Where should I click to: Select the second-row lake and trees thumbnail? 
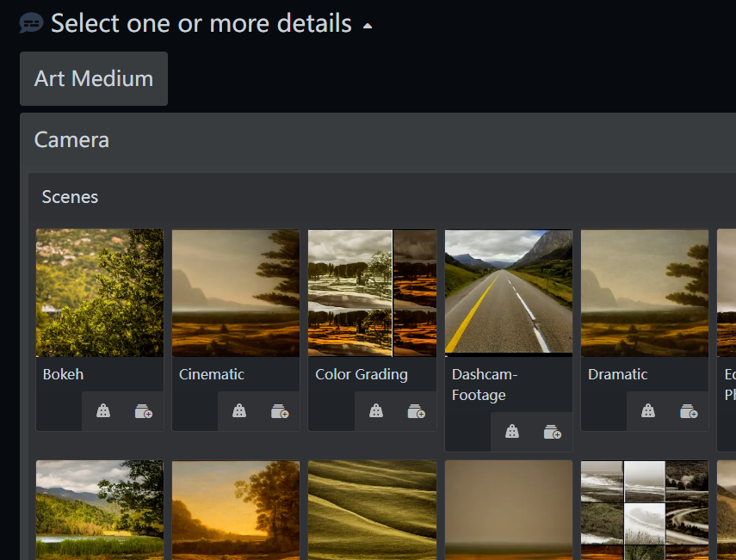point(100,510)
